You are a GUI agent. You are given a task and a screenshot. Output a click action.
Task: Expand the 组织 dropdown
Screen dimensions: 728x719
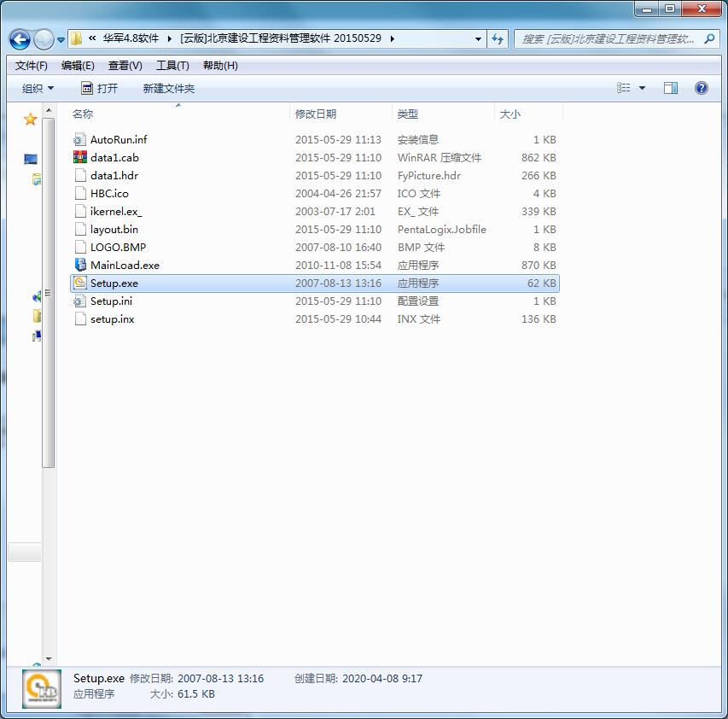pyautogui.click(x=38, y=88)
